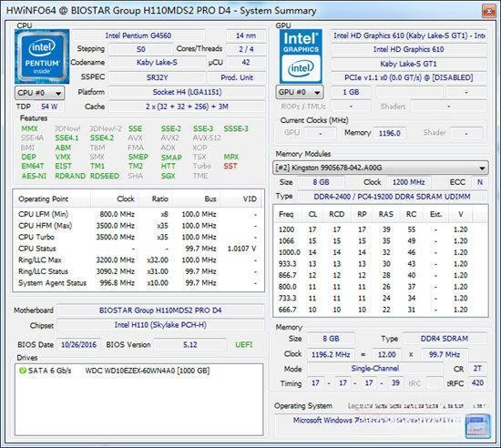Screen dimensions: 501x448
Task: Click the memory Type DDR4 SDRAM field
Action: click(x=445, y=339)
